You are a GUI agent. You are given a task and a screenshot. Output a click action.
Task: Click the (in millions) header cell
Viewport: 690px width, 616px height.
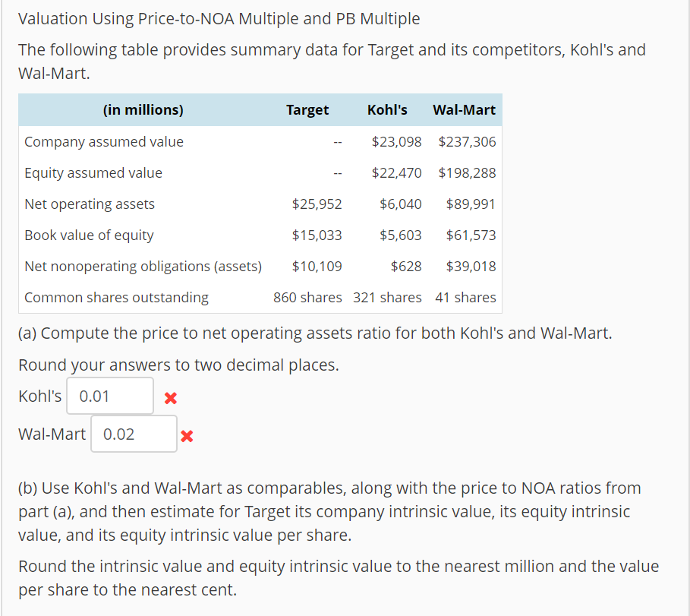click(143, 109)
